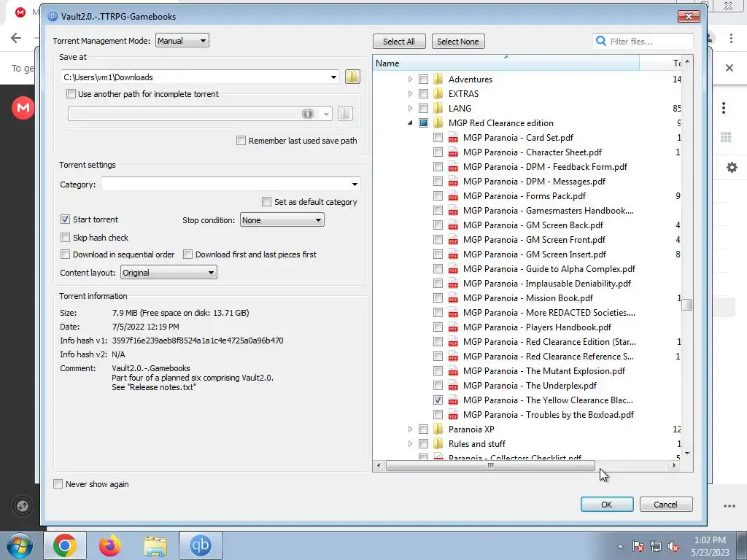Click the volume muted tray icon

pyautogui.click(x=673, y=546)
